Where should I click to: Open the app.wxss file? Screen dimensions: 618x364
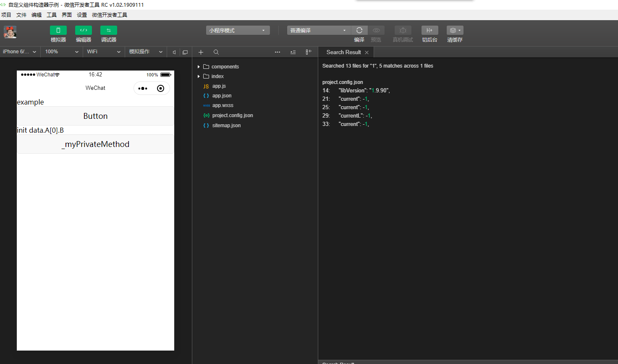click(223, 105)
